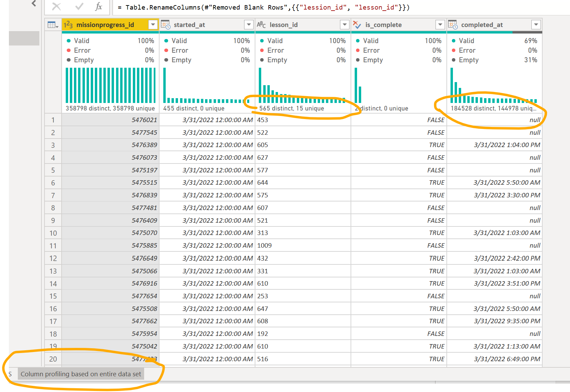Click completed_at cell 3/31/2022 6:49:00 PM
The width and height of the screenshot is (570, 392).
495,359
